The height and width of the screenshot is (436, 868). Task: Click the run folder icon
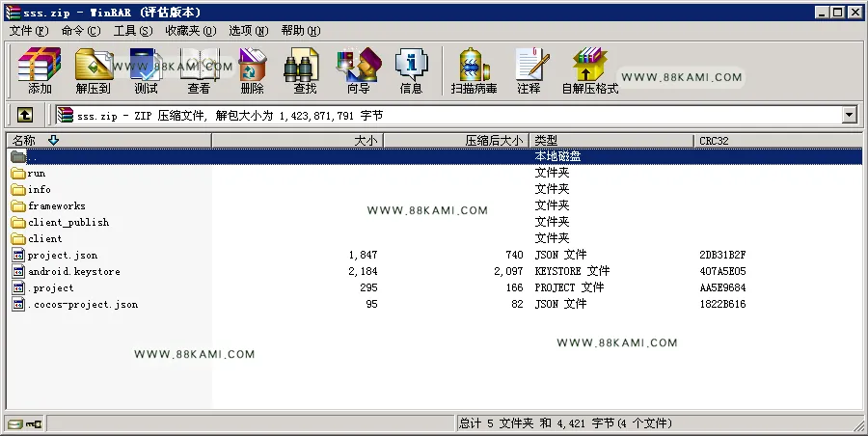click(18, 174)
